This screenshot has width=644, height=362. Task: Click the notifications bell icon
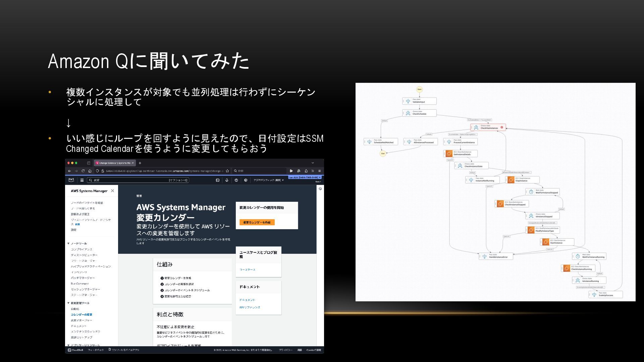227,180
